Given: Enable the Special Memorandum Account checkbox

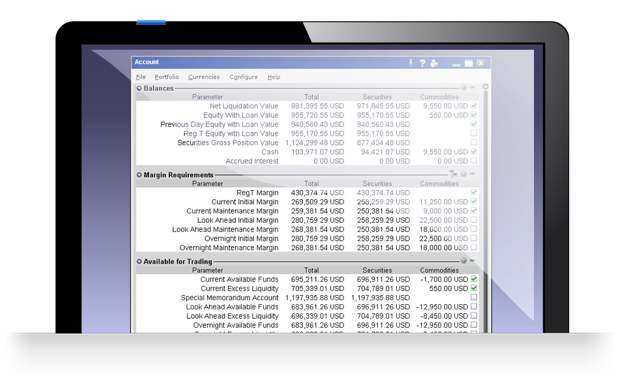Looking at the screenshot, I should coord(474,297).
